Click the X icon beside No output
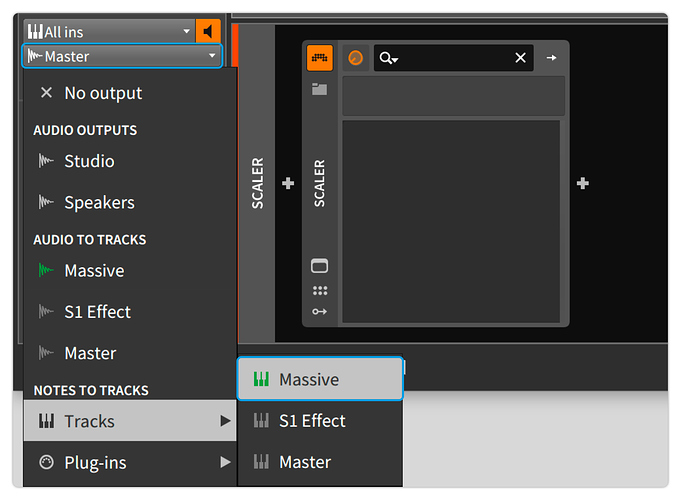 46,92
